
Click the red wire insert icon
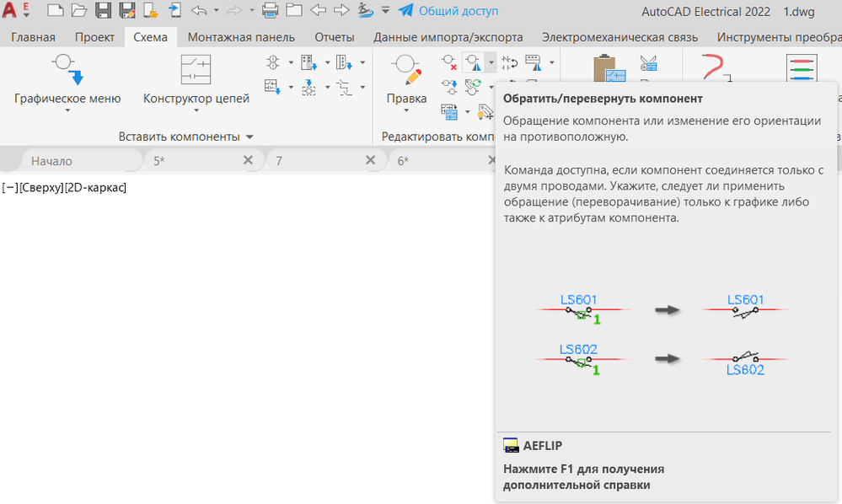[x=717, y=67]
